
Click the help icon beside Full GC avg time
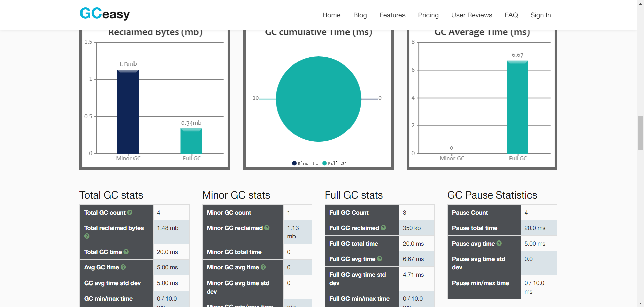click(x=380, y=259)
